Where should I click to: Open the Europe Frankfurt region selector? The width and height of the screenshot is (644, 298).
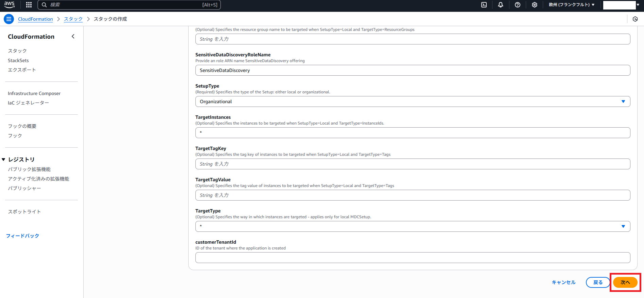[x=572, y=5]
